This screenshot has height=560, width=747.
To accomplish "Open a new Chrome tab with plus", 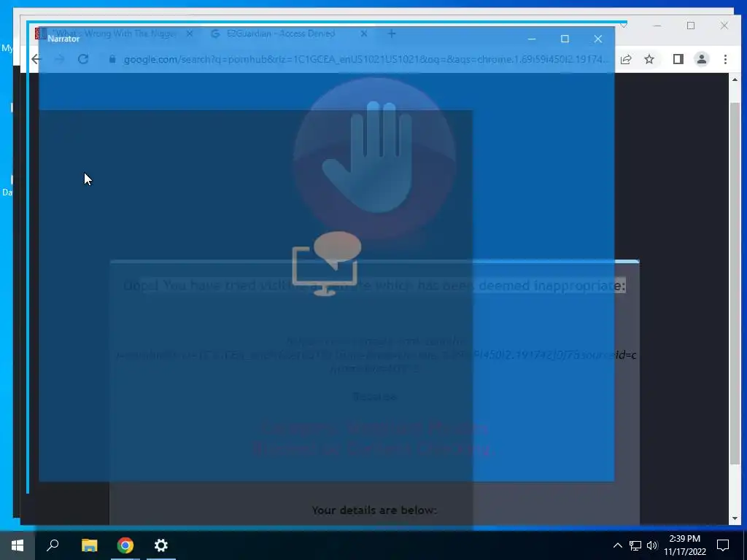I will (391, 34).
